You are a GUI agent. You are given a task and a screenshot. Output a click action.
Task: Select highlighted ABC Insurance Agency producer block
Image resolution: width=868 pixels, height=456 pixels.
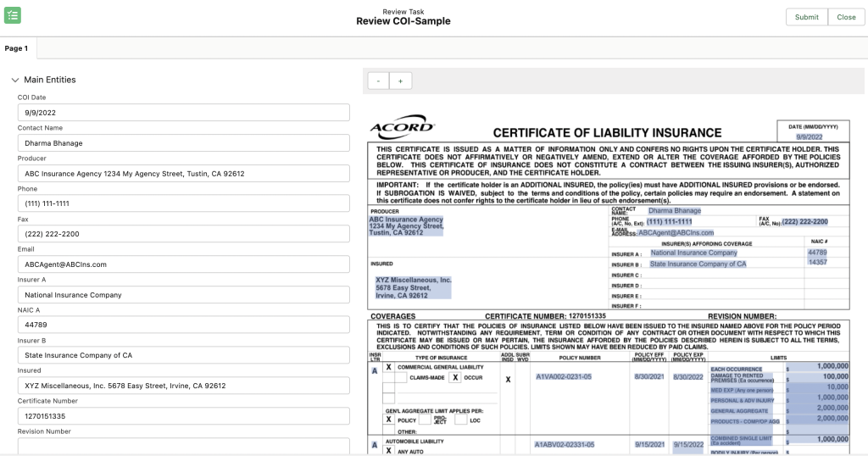pos(406,225)
